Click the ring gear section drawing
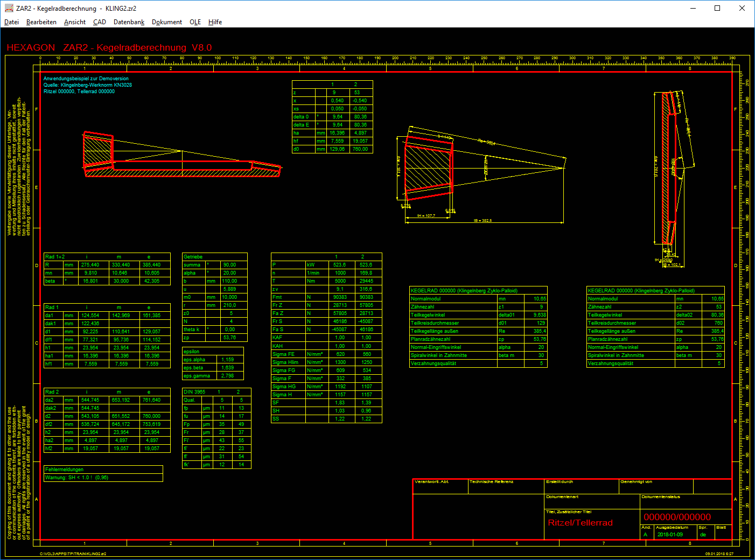 coord(674,178)
